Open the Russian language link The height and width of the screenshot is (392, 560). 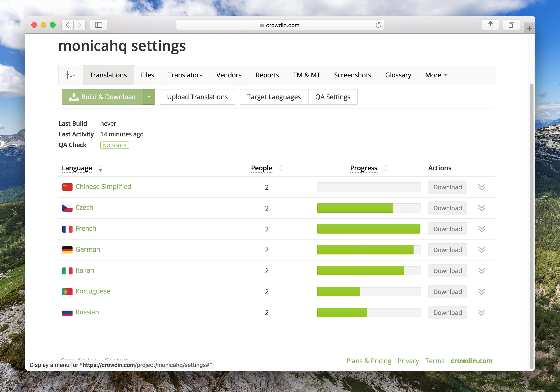click(x=87, y=312)
